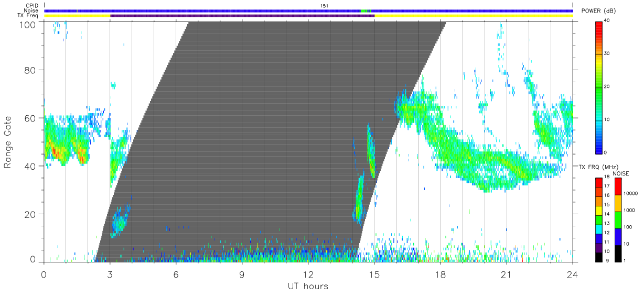Click the 60 tick on Range Gate axis

point(31,118)
